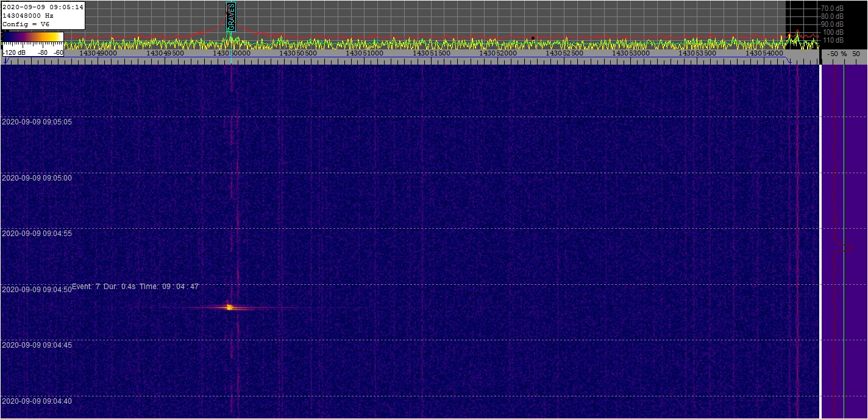Click the bright meteor echo on the waterfall
The width and height of the screenshot is (868, 419).
click(x=229, y=307)
